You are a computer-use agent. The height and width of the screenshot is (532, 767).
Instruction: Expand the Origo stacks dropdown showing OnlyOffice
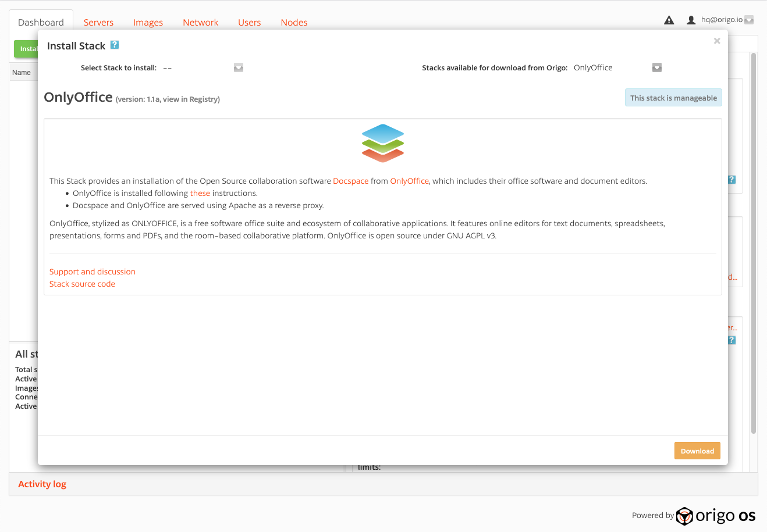pos(656,68)
